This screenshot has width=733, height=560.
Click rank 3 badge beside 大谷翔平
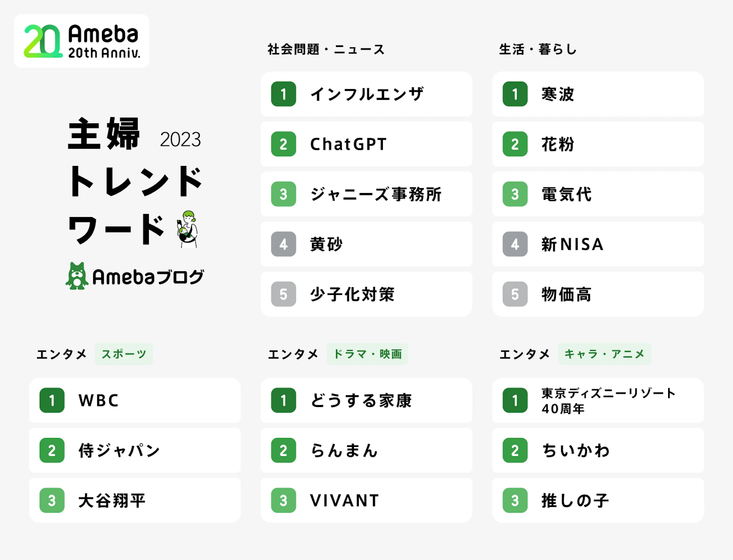click(52, 500)
